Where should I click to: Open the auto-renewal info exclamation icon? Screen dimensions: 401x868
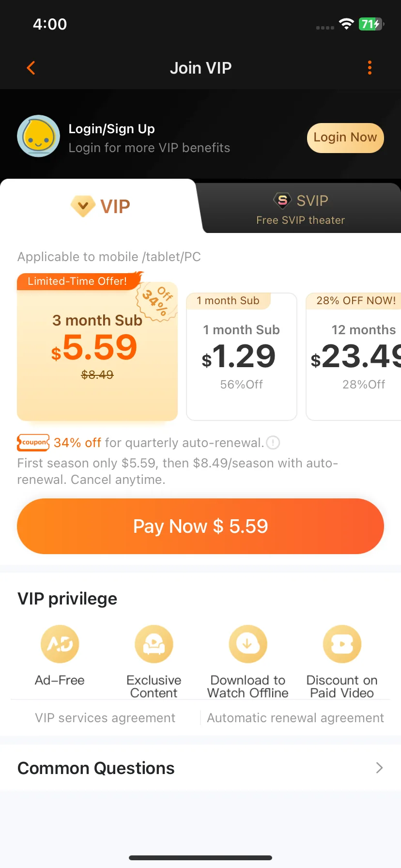(273, 443)
